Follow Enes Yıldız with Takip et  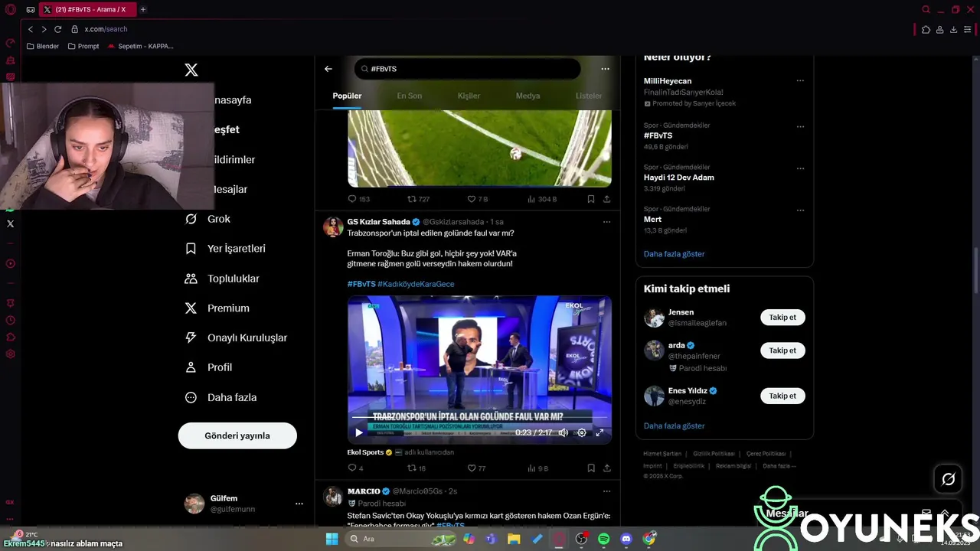[x=782, y=396]
